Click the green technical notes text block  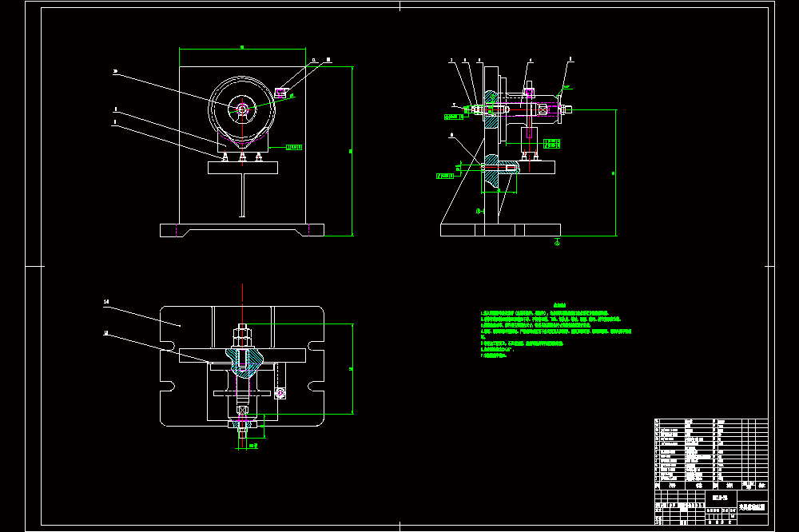[555, 332]
